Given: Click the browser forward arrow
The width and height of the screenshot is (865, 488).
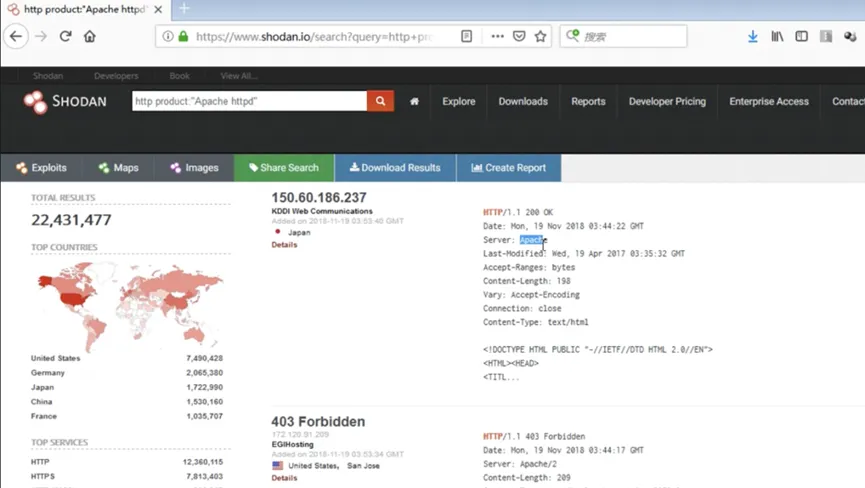Looking at the screenshot, I should click(41, 36).
